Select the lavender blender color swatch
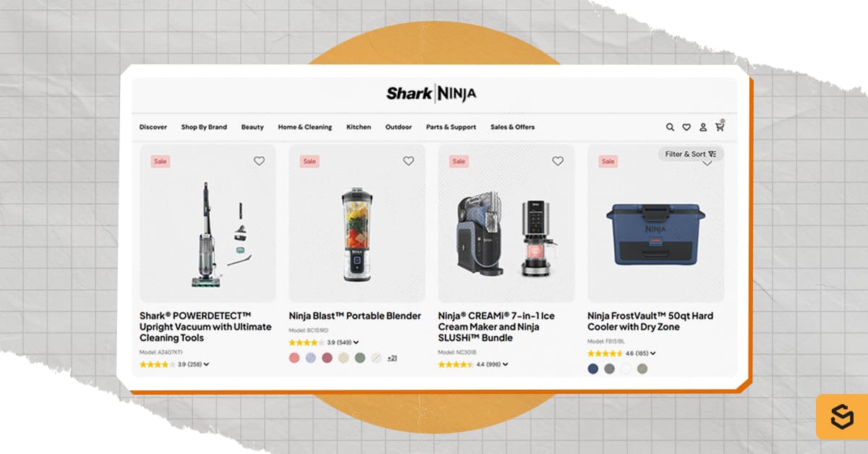 [x=311, y=358]
